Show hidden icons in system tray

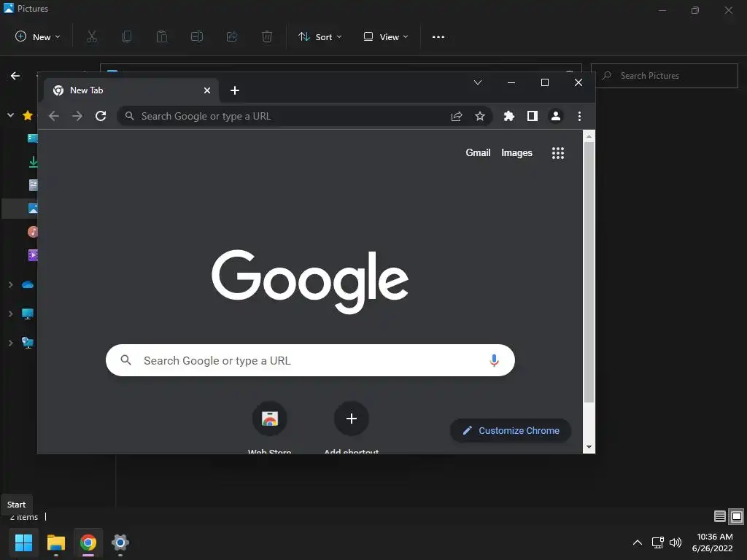[x=638, y=542]
